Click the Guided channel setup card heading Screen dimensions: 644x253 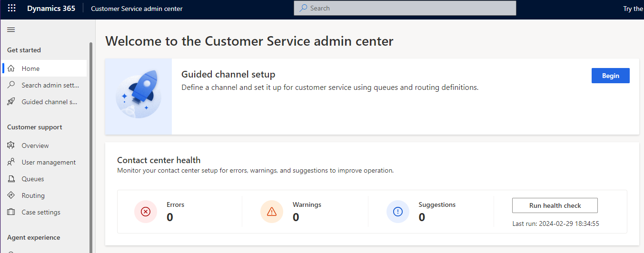pos(228,75)
